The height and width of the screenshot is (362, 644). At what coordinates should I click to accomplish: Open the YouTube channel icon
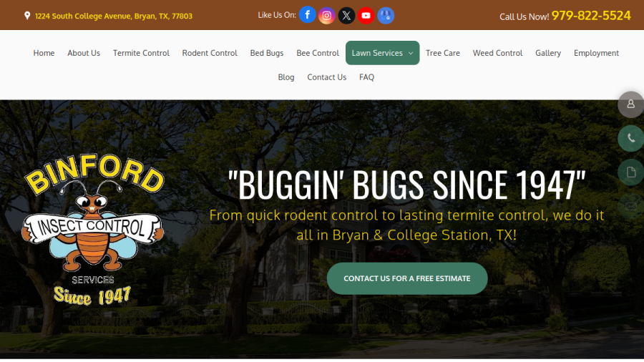[366, 16]
